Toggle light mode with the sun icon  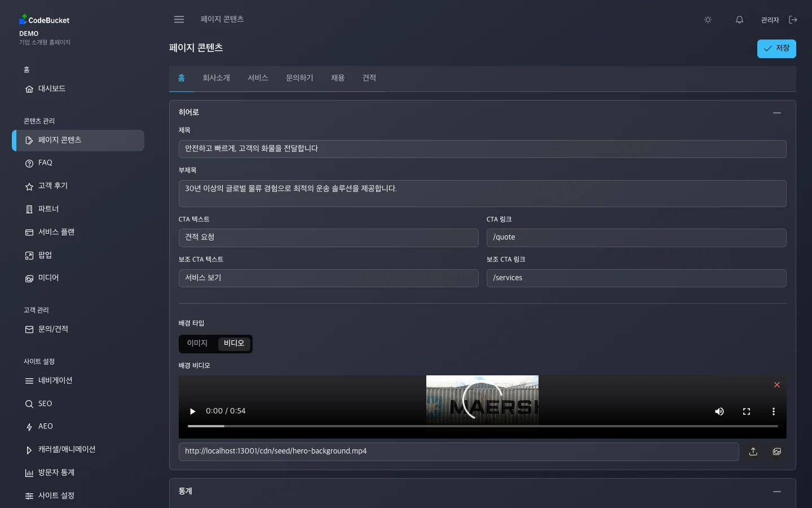(x=708, y=20)
